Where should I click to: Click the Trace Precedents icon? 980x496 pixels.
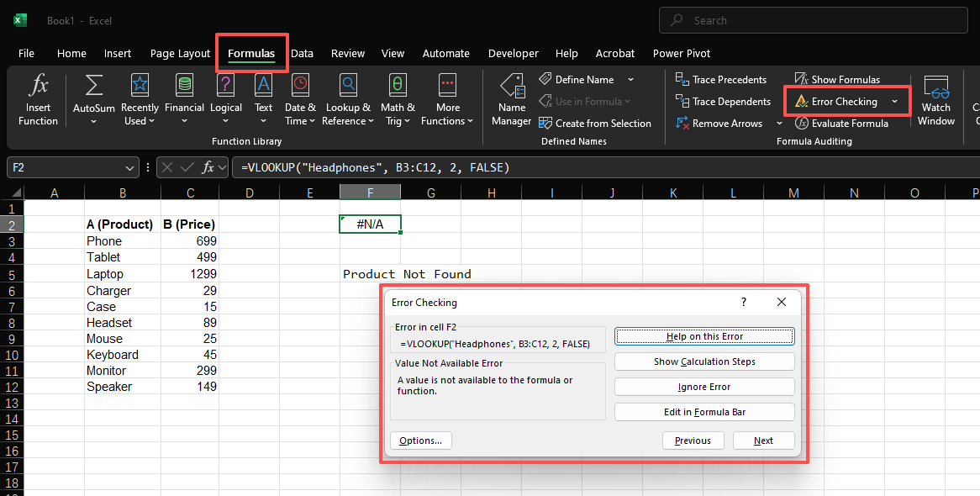click(x=721, y=79)
